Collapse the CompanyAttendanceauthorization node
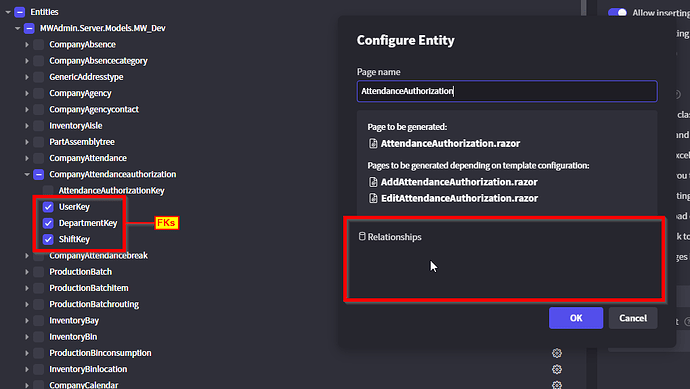Viewport: 690px width, 389px height. 27,174
